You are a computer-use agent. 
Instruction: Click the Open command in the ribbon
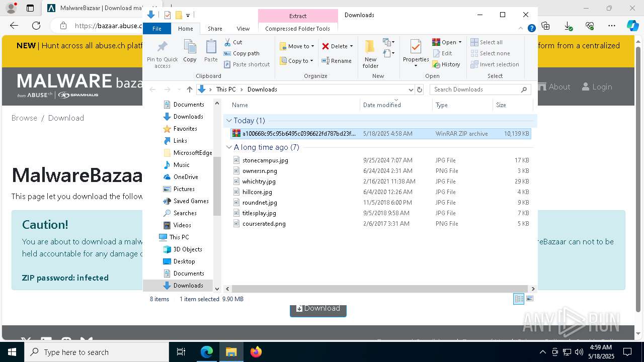pos(444,42)
